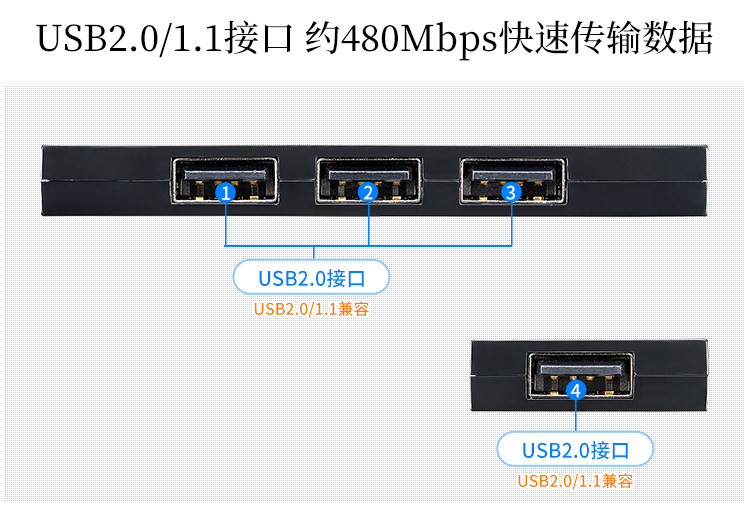Click the USB2.0接口 label under port 4
The width and height of the screenshot is (750, 512).
click(x=575, y=450)
